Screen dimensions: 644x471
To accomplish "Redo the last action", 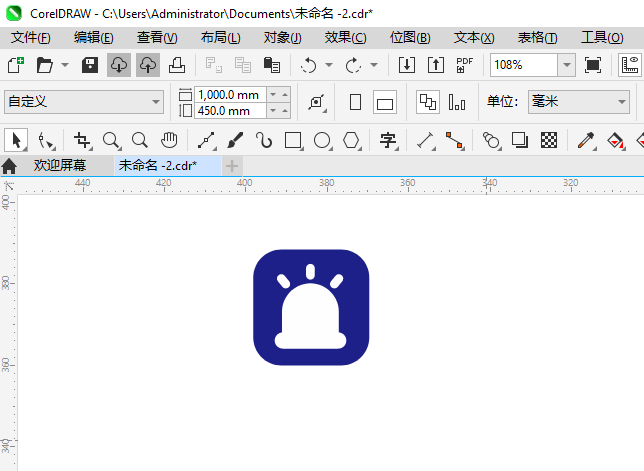I will pos(353,65).
